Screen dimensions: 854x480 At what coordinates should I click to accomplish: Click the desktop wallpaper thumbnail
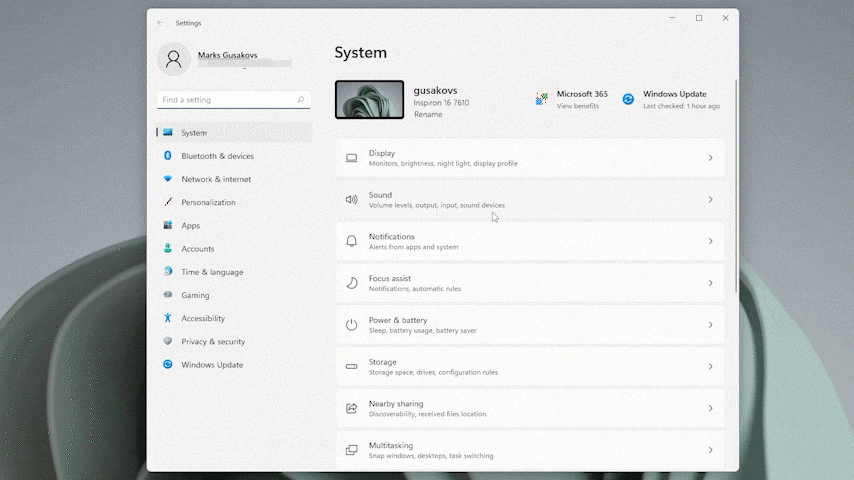(x=369, y=99)
